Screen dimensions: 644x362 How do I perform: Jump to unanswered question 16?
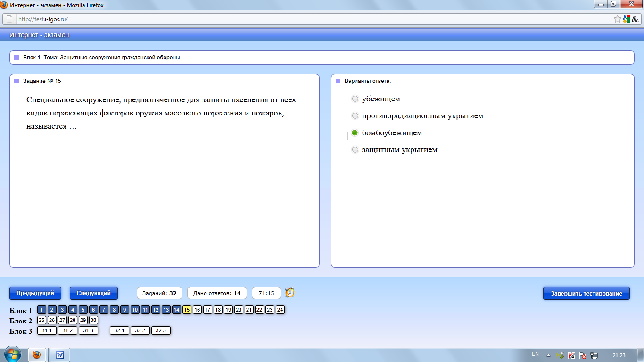pos(197,310)
